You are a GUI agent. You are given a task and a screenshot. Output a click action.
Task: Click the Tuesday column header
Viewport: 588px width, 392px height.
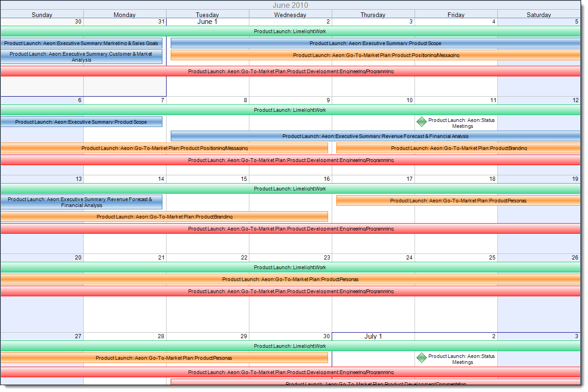pyautogui.click(x=208, y=15)
